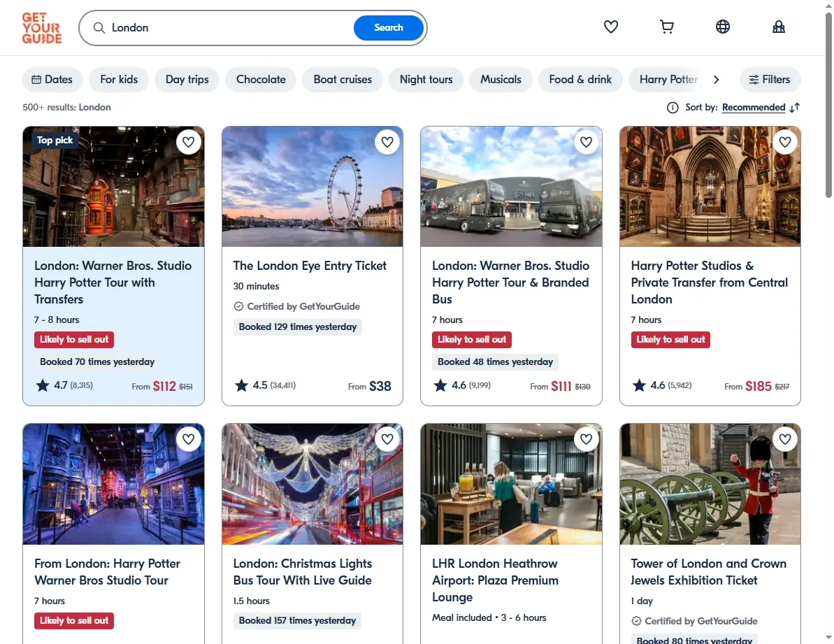Open the Dates filter chip

coord(52,80)
